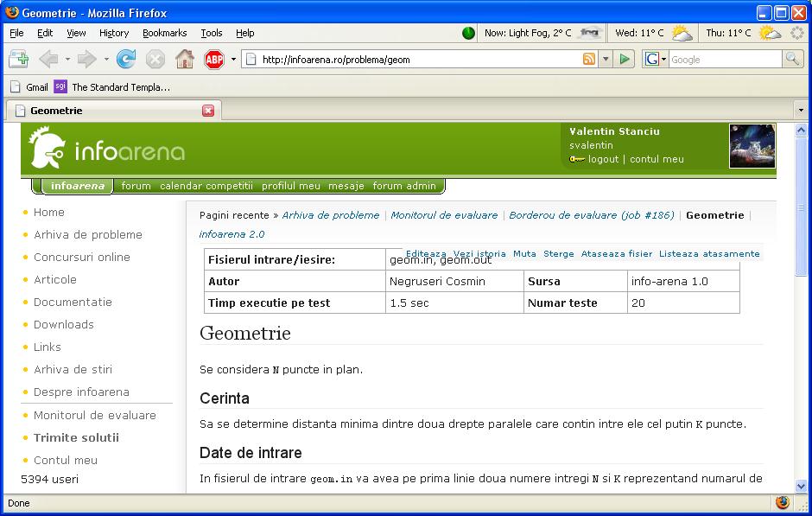Open forum admin link

(x=404, y=186)
